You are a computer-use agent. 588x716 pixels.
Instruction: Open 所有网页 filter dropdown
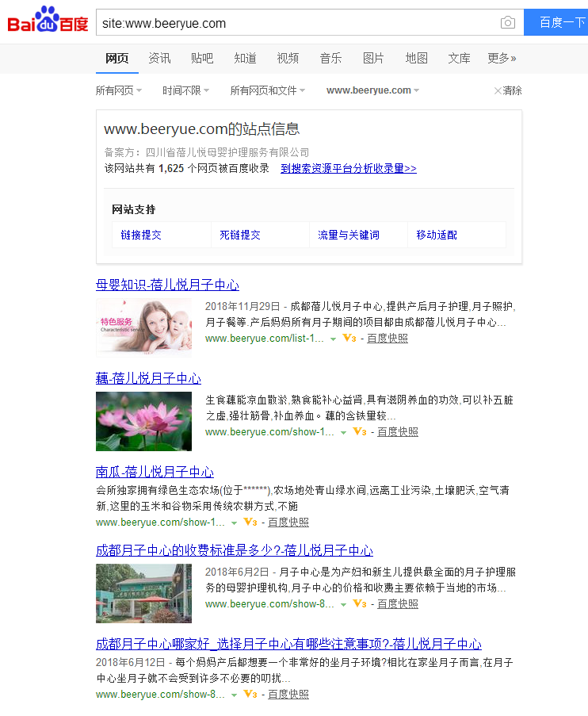click(x=119, y=90)
